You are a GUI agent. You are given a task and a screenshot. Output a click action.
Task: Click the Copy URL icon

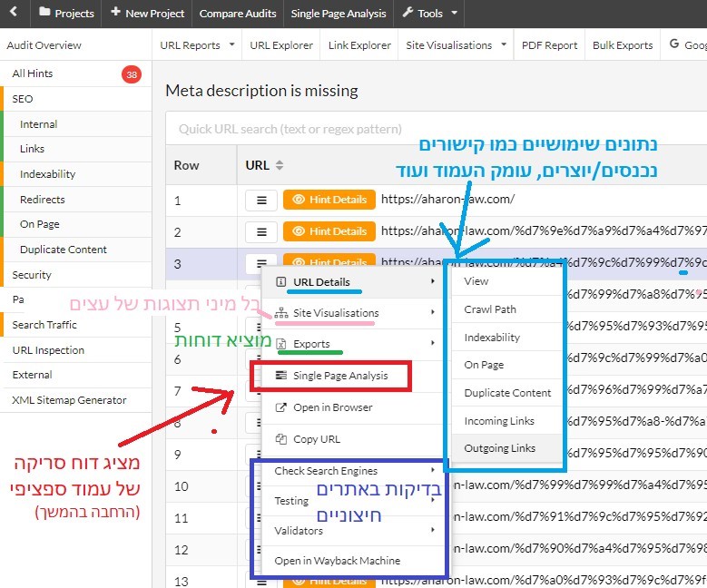281,439
